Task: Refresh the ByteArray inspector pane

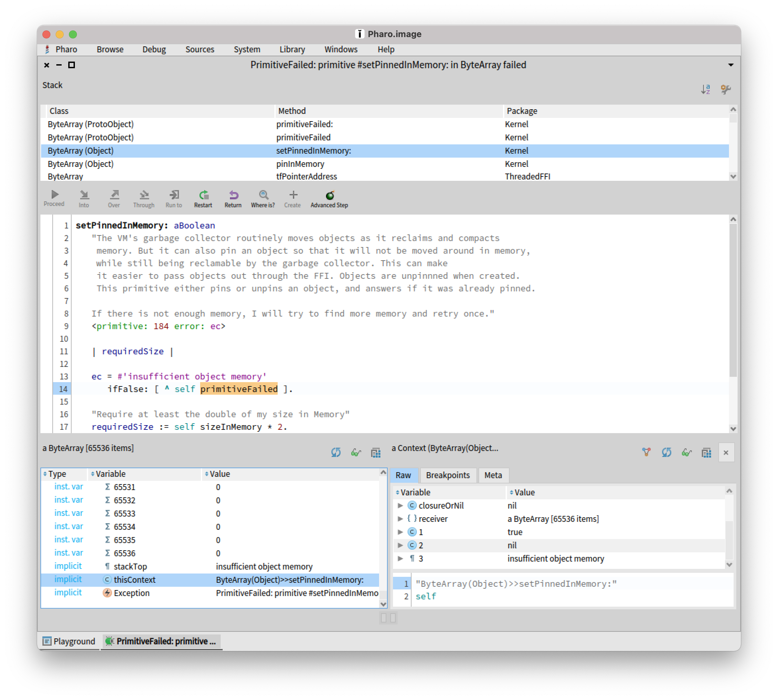Action: (x=336, y=453)
